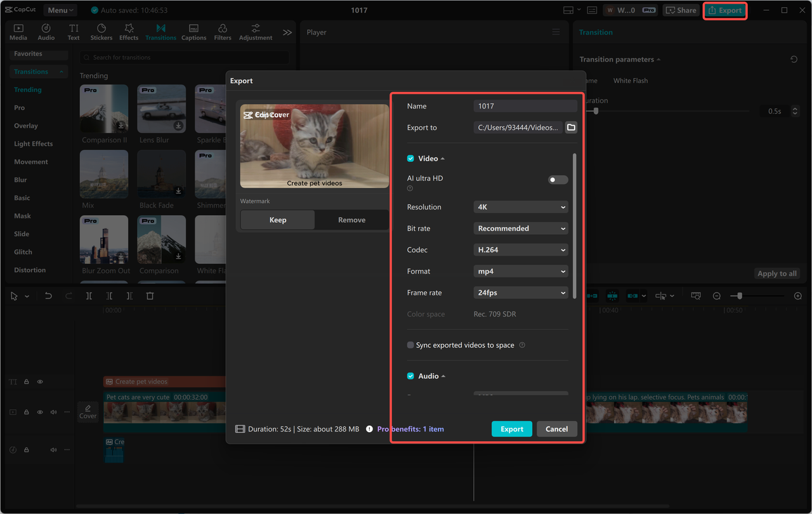Adjust the timeline zoom slider handle
Viewport: 812px width, 514px height.
[739, 296]
